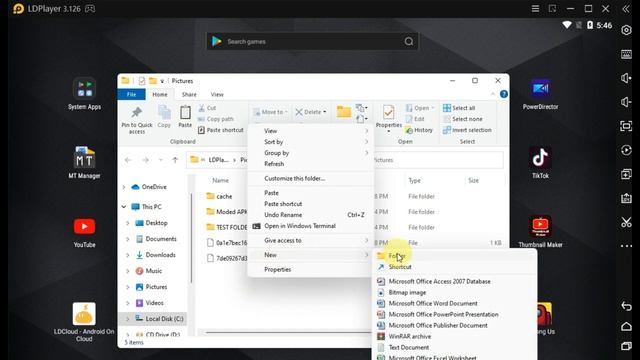This screenshot has width=640, height=360.
Task: Expand Downloads tree node
Action: 127,255
